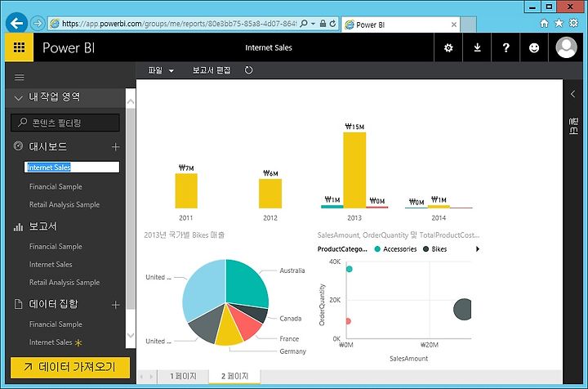Screen dimensions: 588x389
Task: Expand the right filter pane chevron
Action: point(572,94)
